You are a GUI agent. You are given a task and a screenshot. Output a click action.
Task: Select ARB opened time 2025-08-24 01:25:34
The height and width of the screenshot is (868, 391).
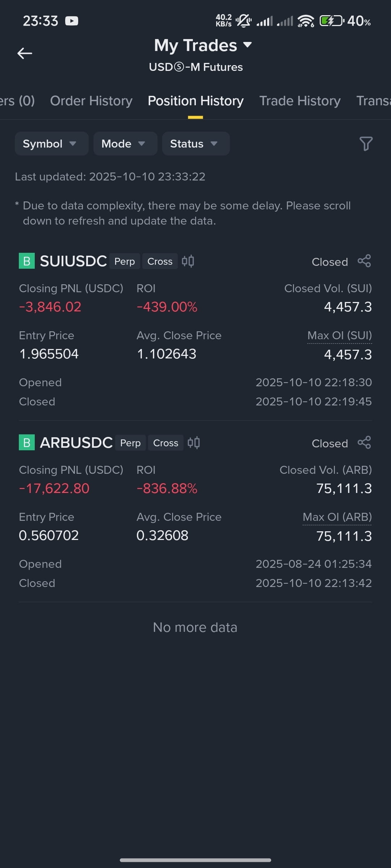point(314,564)
